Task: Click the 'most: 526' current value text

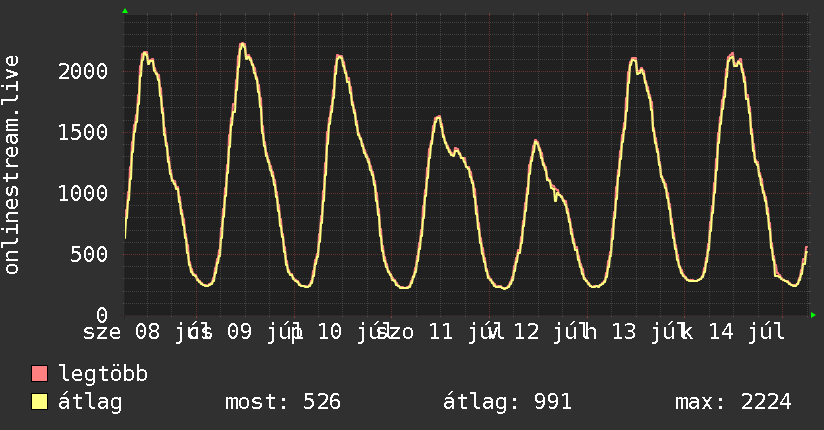Action: pos(283,402)
